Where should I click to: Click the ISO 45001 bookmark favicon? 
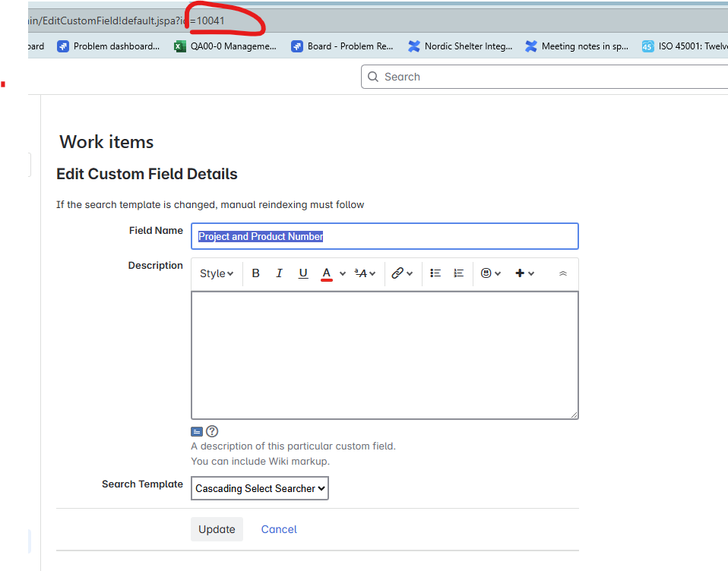(x=648, y=46)
